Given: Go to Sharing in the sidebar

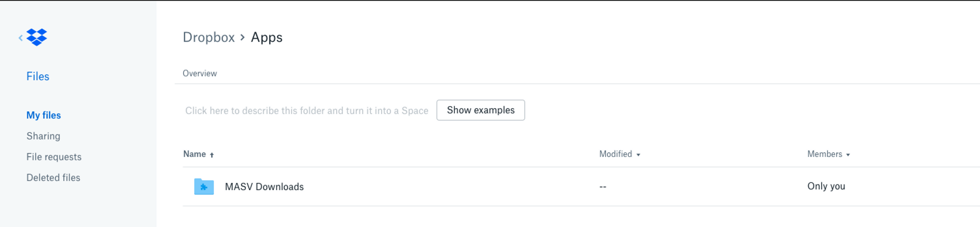Looking at the screenshot, I should pos(43,136).
